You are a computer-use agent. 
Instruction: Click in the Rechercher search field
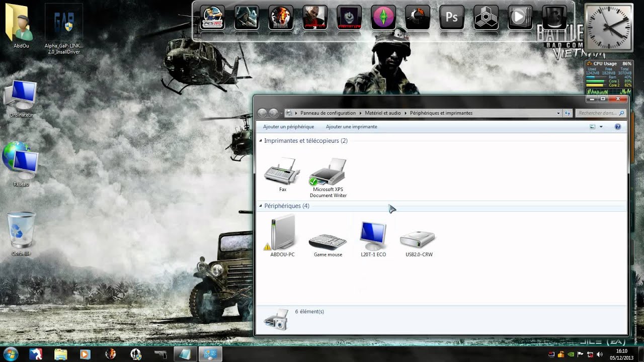tap(600, 113)
